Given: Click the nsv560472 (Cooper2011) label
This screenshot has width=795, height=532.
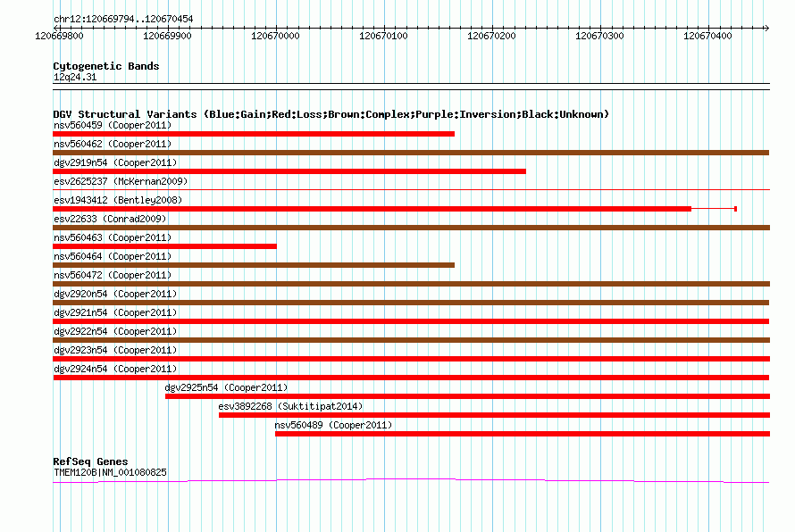Looking at the screenshot, I should [x=113, y=275].
